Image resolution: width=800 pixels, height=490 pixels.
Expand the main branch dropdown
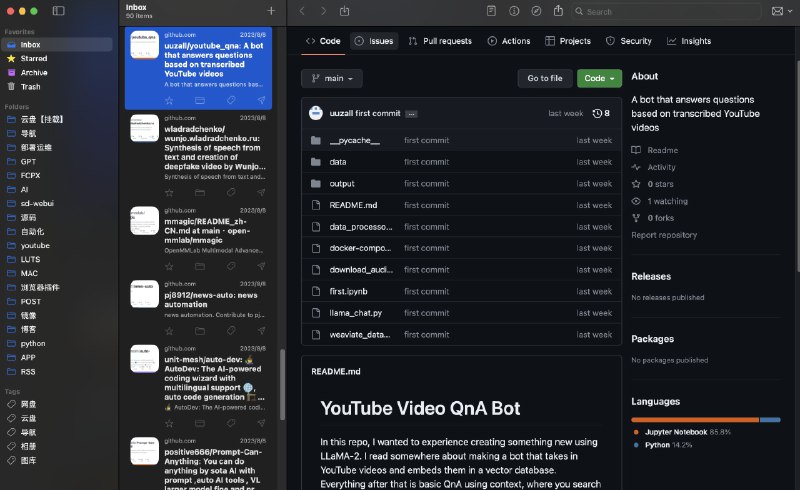332,78
